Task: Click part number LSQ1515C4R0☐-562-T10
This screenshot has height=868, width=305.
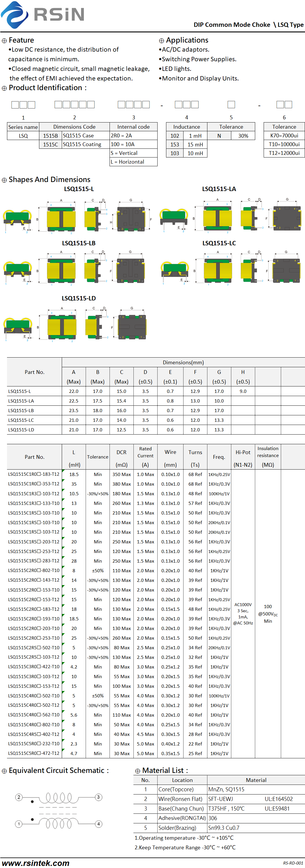Action: (34, 715)
